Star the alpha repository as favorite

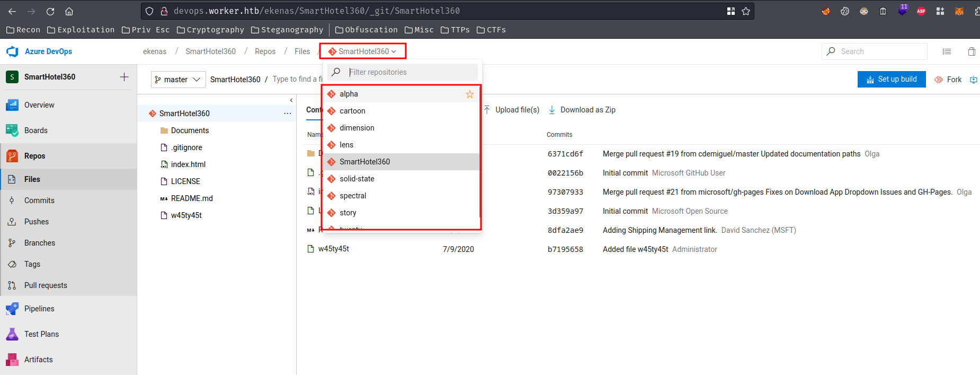click(x=469, y=94)
